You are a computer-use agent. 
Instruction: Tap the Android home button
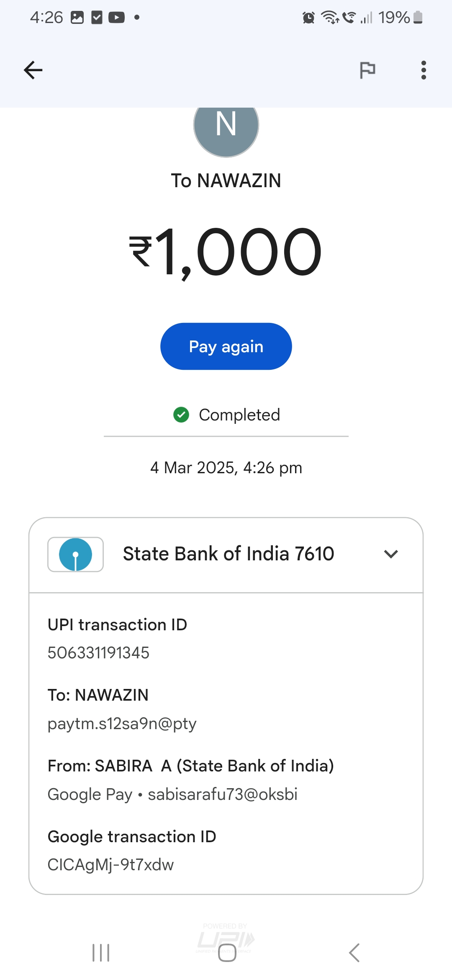coord(227,953)
